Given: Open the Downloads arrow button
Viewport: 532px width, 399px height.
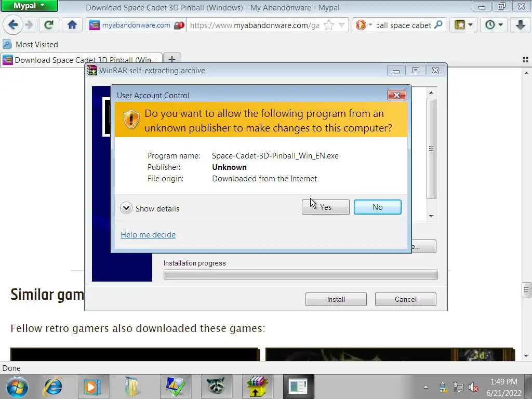Looking at the screenshot, I should [521, 25].
